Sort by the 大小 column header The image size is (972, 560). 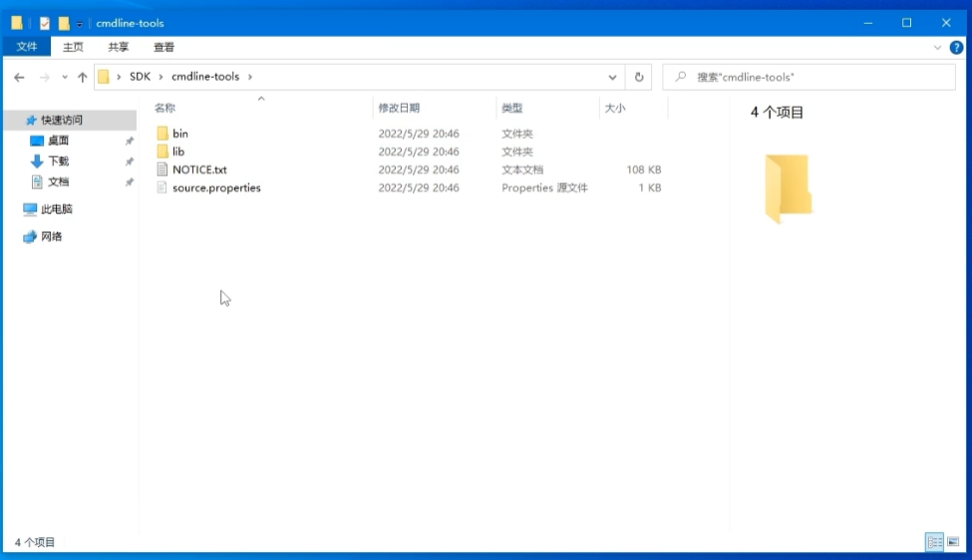pos(615,108)
